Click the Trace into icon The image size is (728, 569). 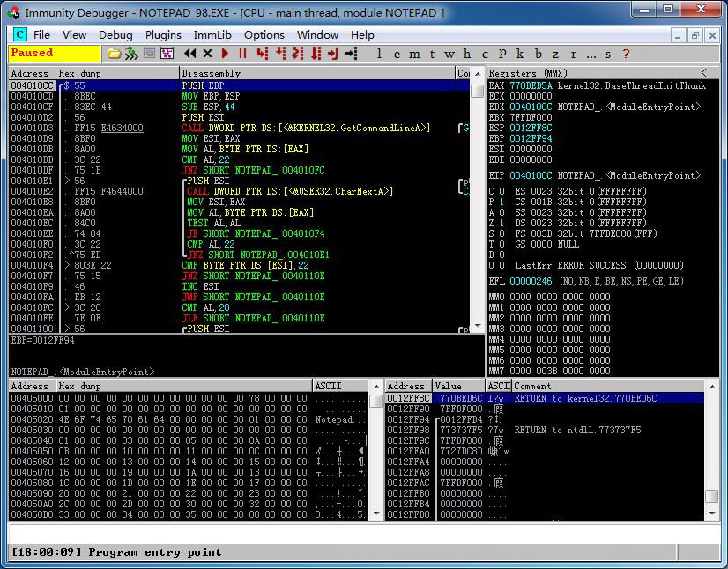pyautogui.click(x=298, y=54)
